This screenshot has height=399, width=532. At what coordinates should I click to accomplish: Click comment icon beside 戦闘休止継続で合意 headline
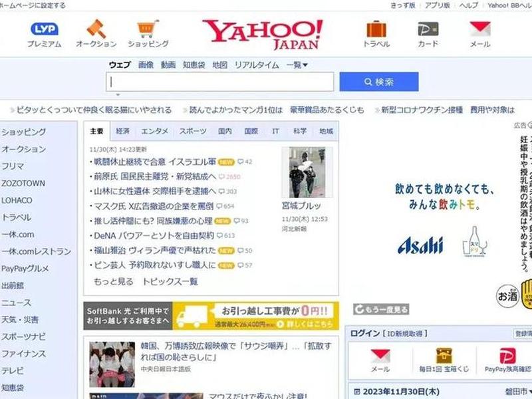(x=241, y=162)
